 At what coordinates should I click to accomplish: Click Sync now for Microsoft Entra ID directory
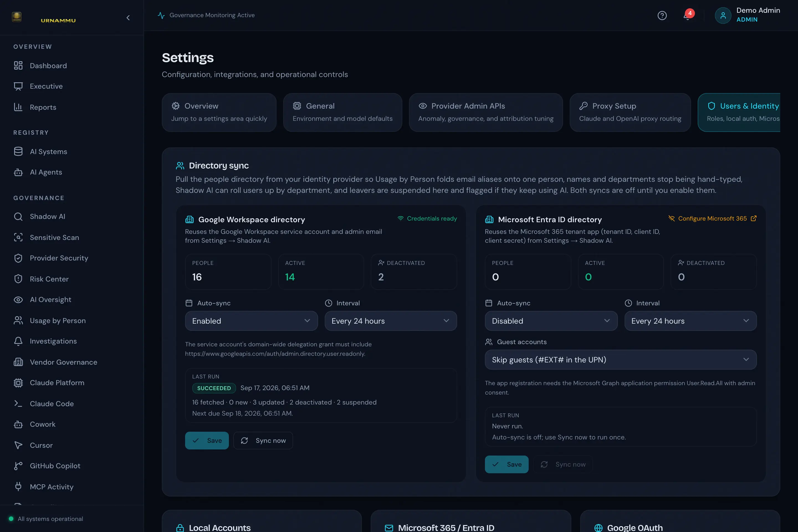point(563,464)
